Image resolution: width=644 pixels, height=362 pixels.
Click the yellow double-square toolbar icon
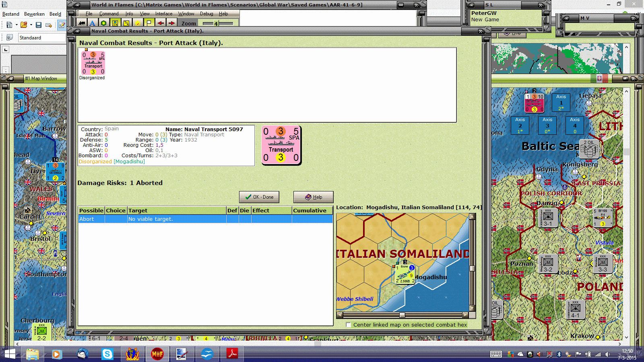126,23
